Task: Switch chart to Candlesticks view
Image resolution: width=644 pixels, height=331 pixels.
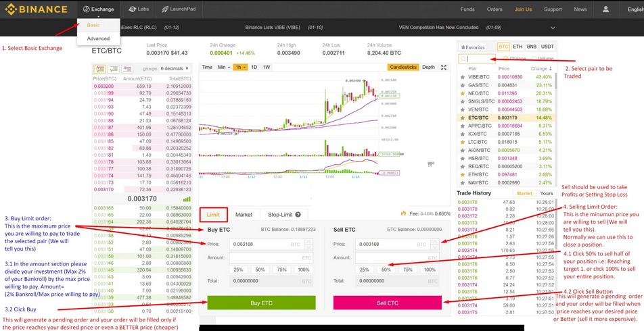Action: [403, 68]
